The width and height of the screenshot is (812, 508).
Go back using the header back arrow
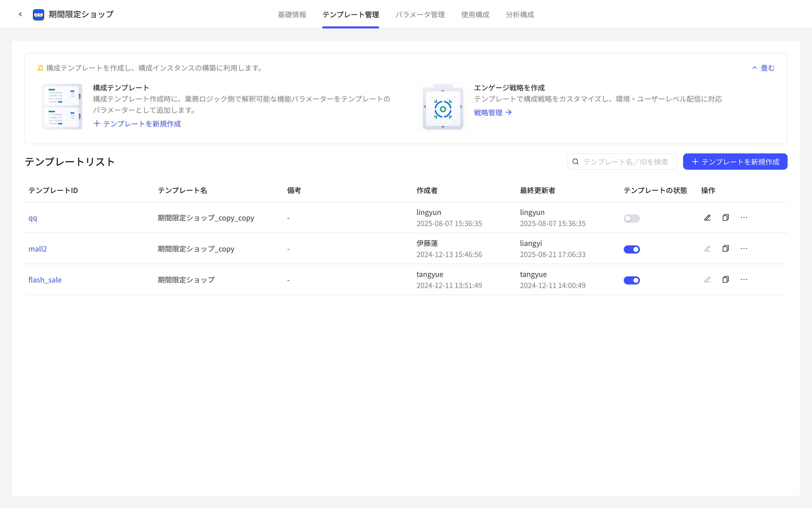pyautogui.click(x=21, y=14)
